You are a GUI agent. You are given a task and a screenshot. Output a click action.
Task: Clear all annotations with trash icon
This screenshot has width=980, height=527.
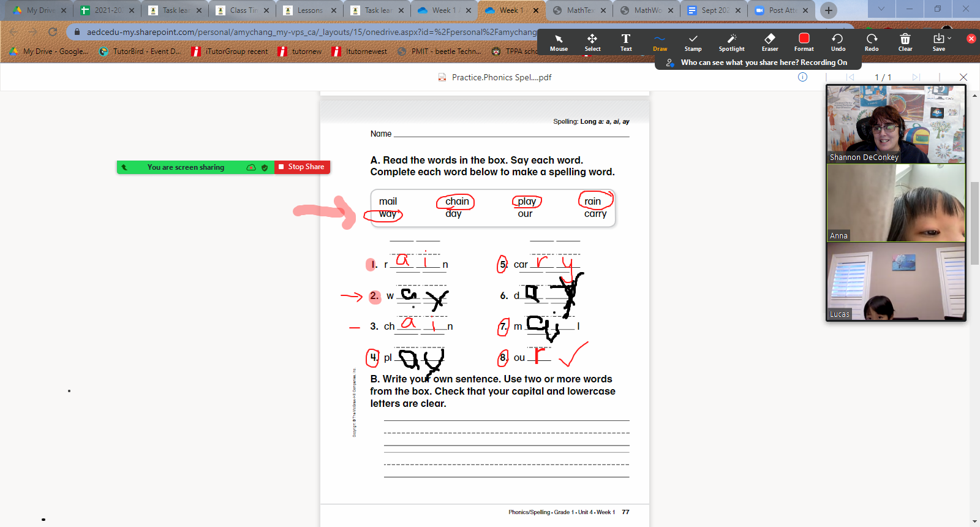pyautogui.click(x=905, y=42)
